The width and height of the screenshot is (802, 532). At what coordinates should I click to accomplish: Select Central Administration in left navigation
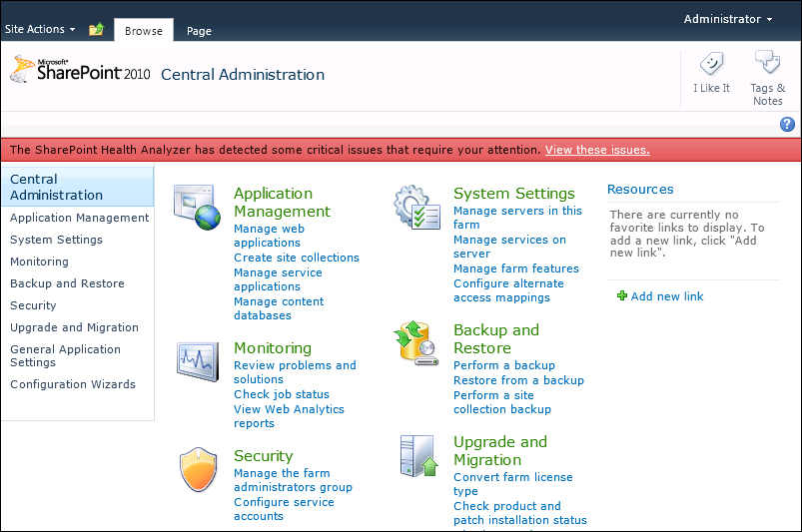pos(77,187)
